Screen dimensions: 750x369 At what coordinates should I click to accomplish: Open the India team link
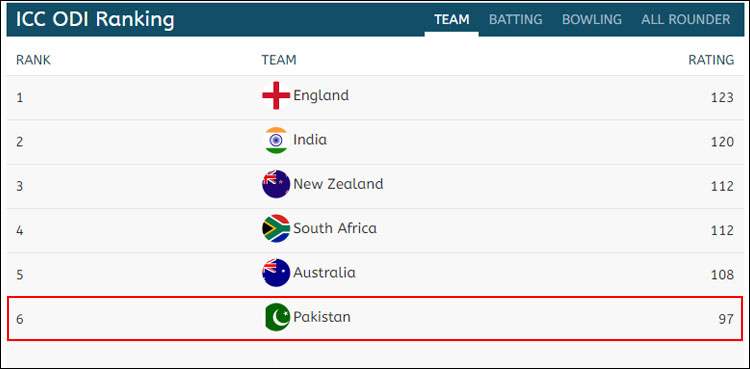(x=310, y=140)
